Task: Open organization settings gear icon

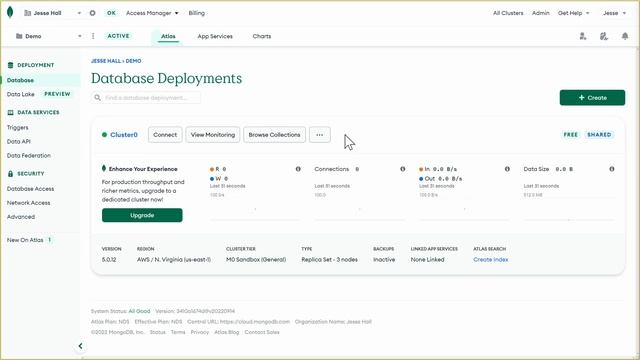Action: point(93,13)
